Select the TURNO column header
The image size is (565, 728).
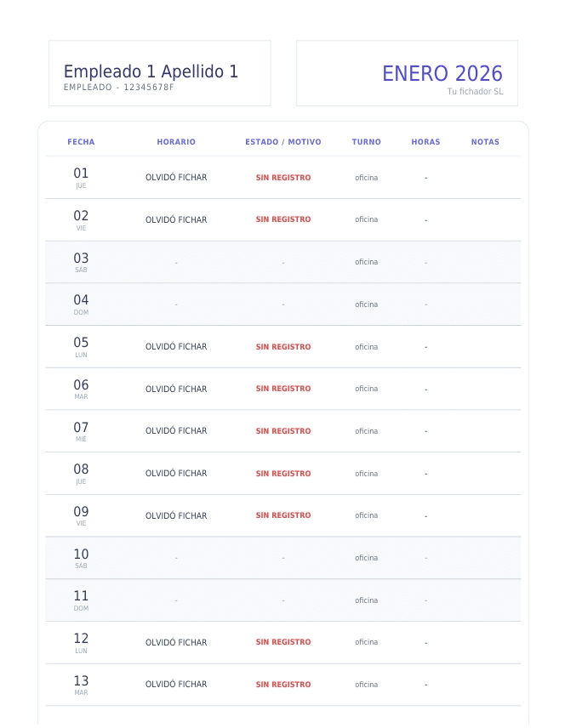coord(367,142)
